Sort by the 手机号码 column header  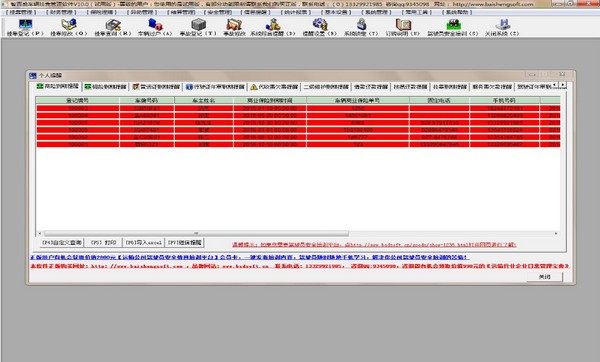tap(505, 100)
